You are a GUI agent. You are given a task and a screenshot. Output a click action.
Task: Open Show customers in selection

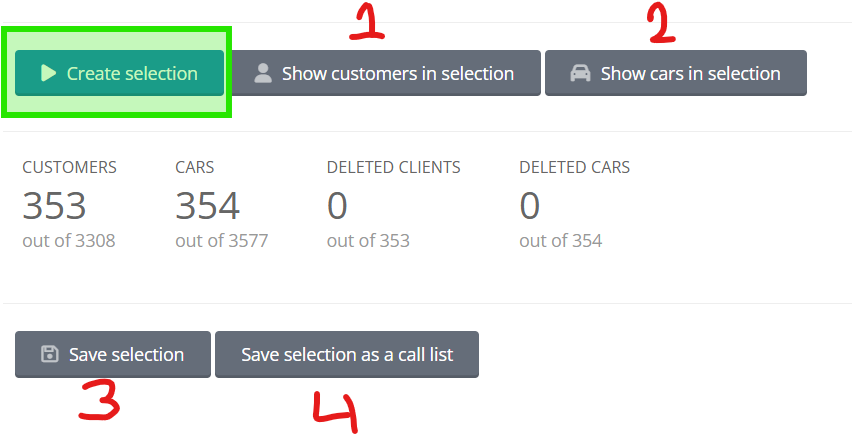(x=385, y=73)
